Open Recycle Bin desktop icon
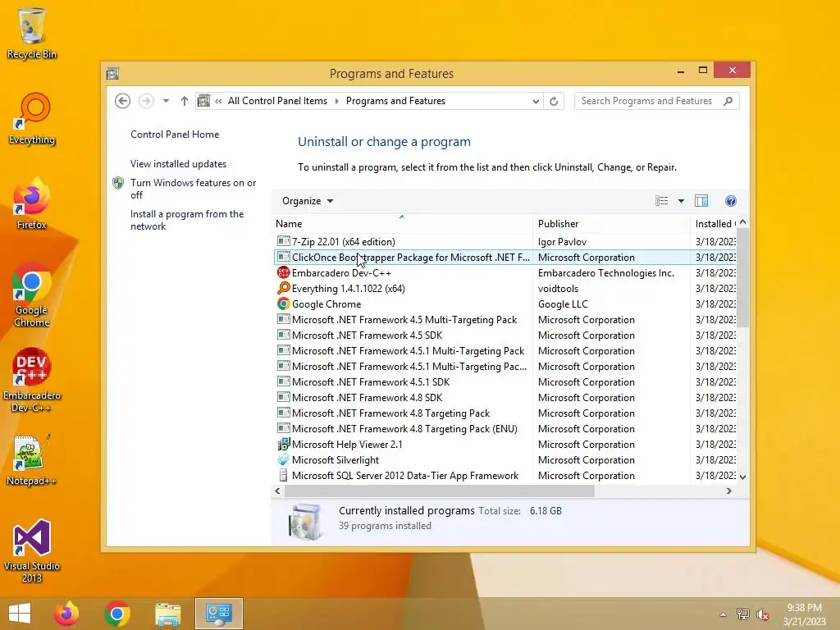 (32, 33)
